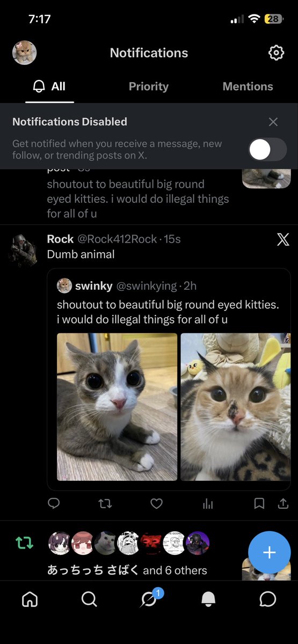298x644 pixels.
Task: Open Messages from the bottom navigation
Action: (x=267, y=599)
